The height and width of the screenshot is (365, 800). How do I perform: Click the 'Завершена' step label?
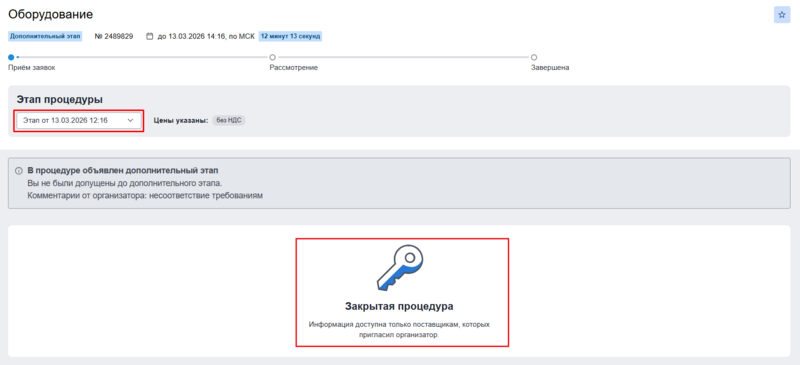(551, 67)
